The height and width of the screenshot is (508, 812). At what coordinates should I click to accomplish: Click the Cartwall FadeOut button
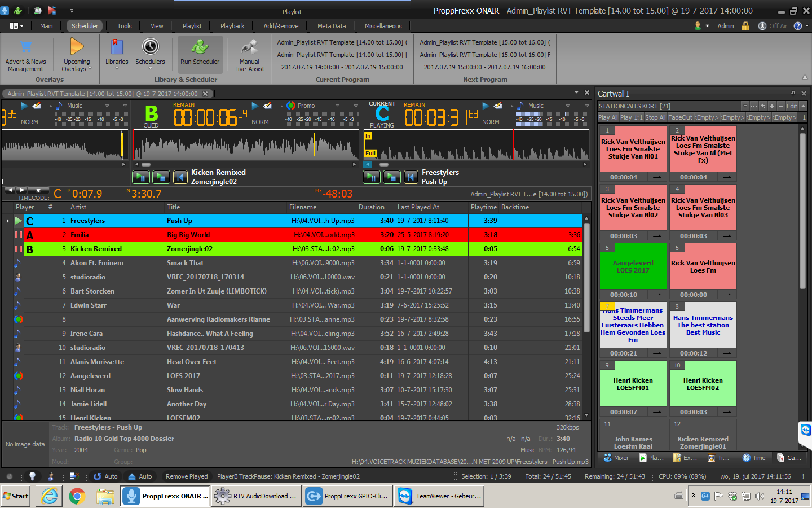(680, 117)
